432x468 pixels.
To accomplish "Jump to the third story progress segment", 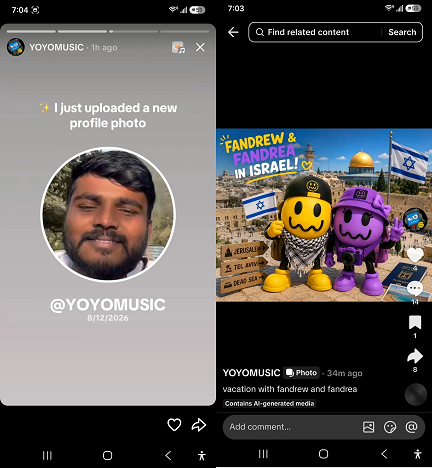I will 134,32.
